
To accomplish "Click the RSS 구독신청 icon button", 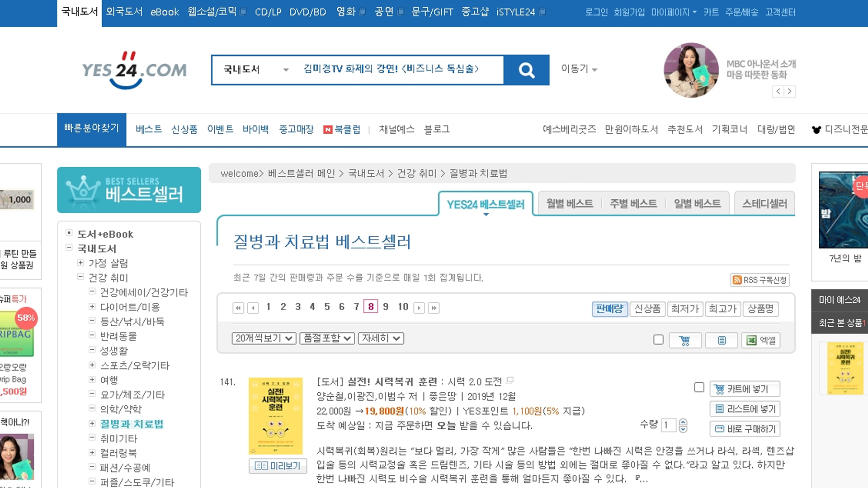I will tap(759, 280).
